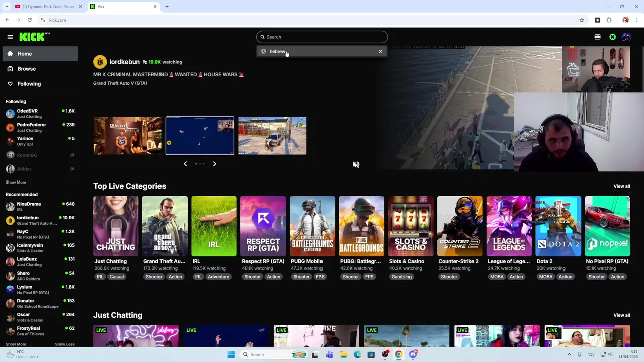Viewport: 644px width, 362px height.
Task: Open the Counter-Strike 2 category
Action: coord(460,226)
